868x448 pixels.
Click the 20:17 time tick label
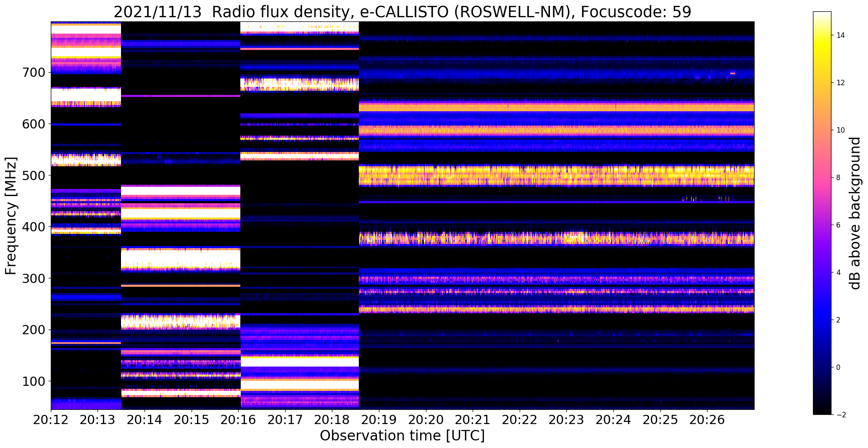click(x=285, y=419)
